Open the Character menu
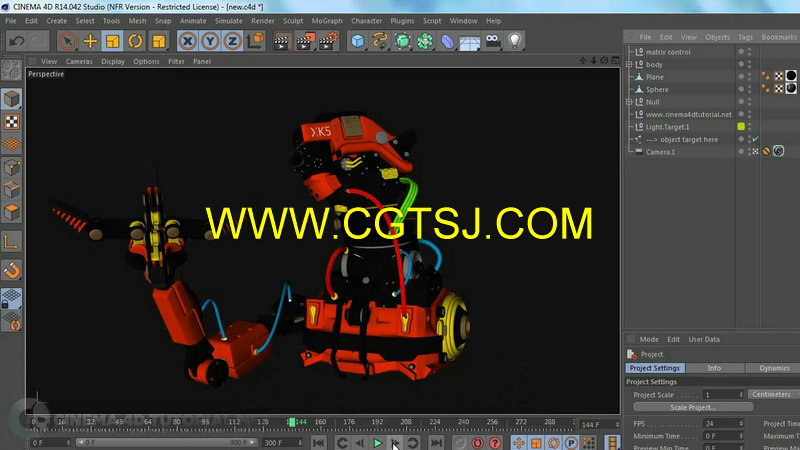 366,21
